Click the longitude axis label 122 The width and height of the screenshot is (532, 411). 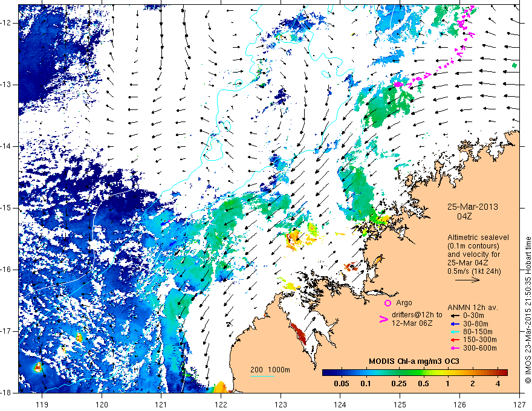[x=221, y=404]
